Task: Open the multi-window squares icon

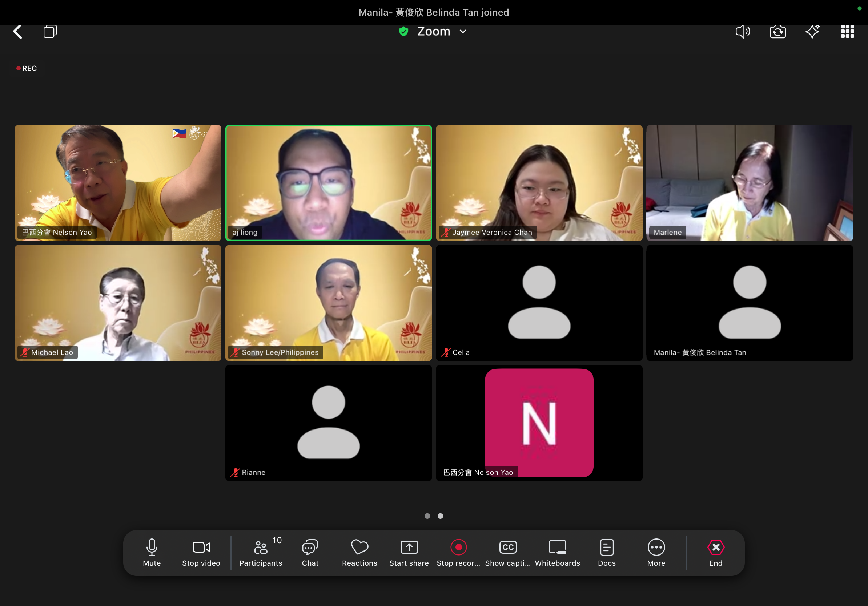Action: [x=50, y=31]
